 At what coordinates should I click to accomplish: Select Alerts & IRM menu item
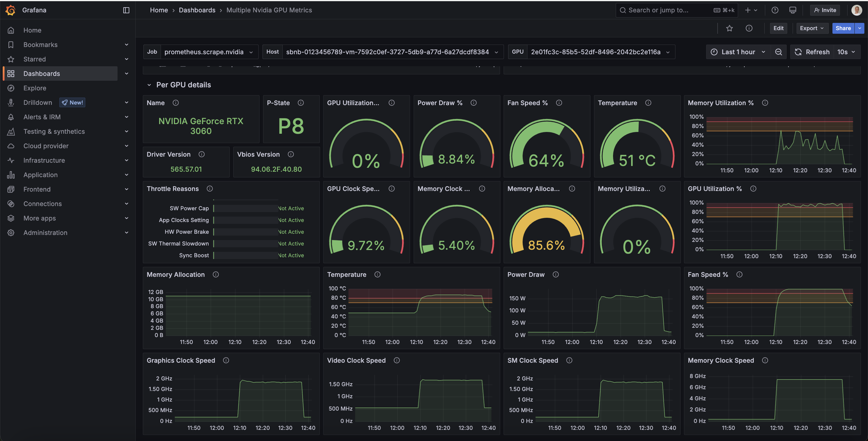[x=42, y=117]
